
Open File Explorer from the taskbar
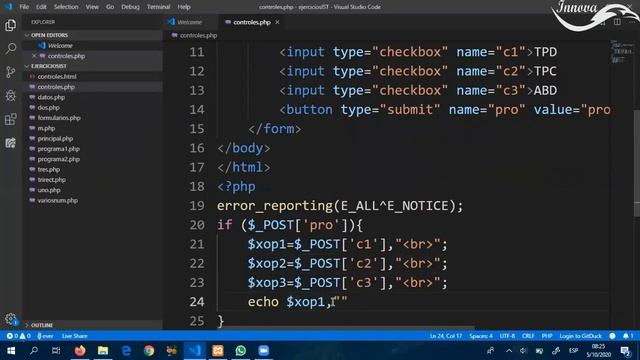103,351
